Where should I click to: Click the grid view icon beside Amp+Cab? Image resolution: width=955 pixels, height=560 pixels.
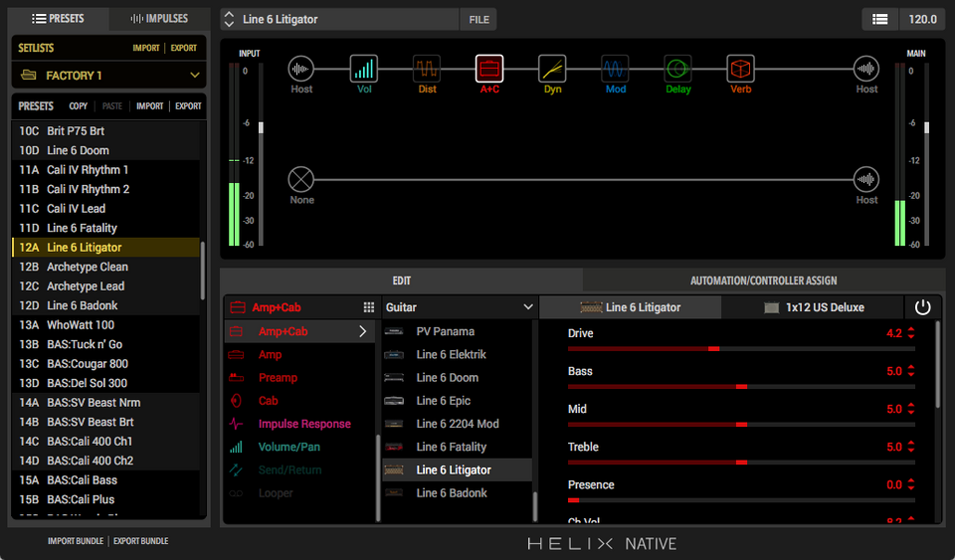click(368, 308)
